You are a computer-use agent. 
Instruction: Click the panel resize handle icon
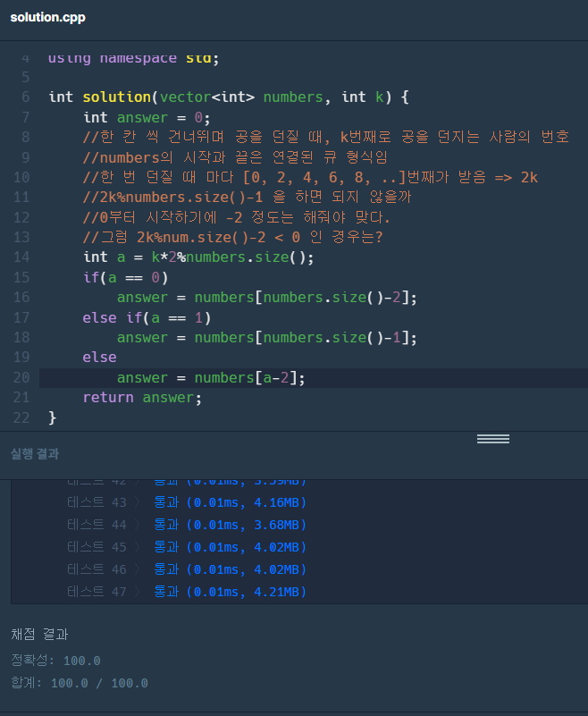click(492, 439)
